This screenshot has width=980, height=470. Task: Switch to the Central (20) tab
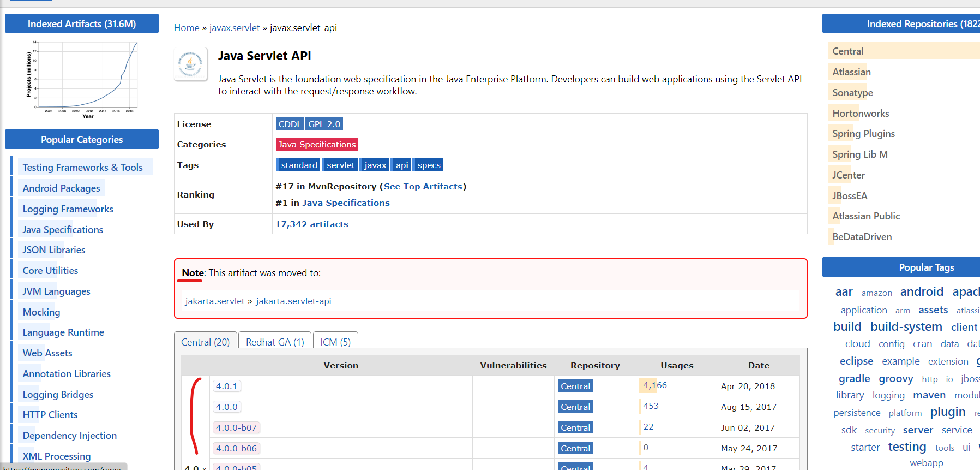coord(206,342)
